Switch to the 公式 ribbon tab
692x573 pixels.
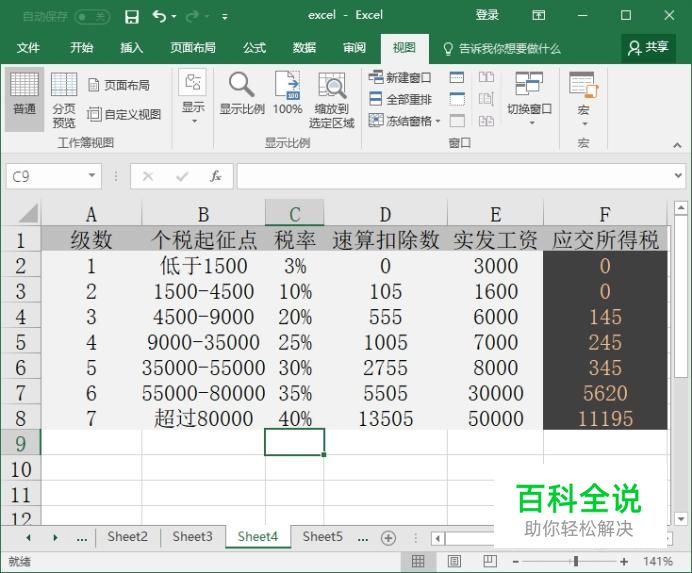point(254,48)
